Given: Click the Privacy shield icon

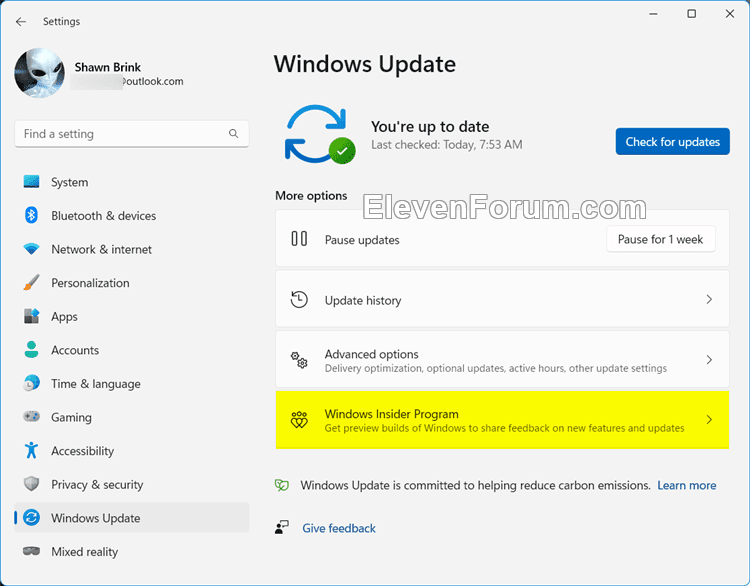Looking at the screenshot, I should (x=32, y=484).
